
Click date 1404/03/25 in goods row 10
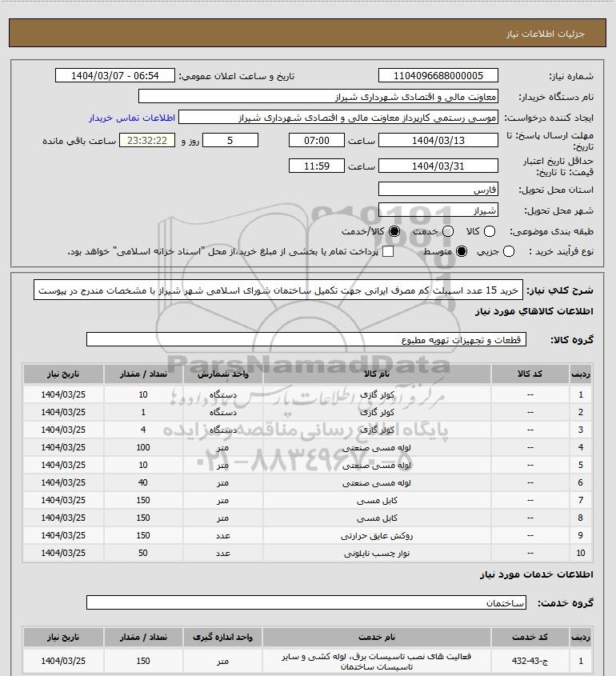pyautogui.click(x=63, y=553)
